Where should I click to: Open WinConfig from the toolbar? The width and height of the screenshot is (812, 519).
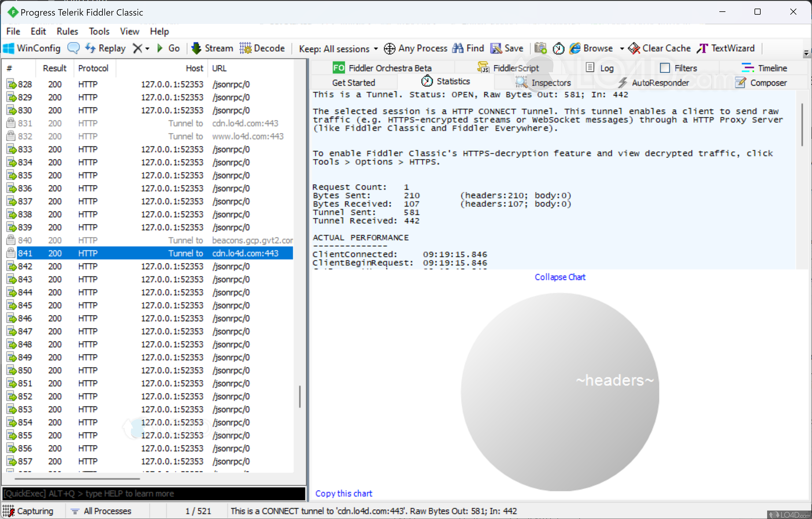pos(32,49)
